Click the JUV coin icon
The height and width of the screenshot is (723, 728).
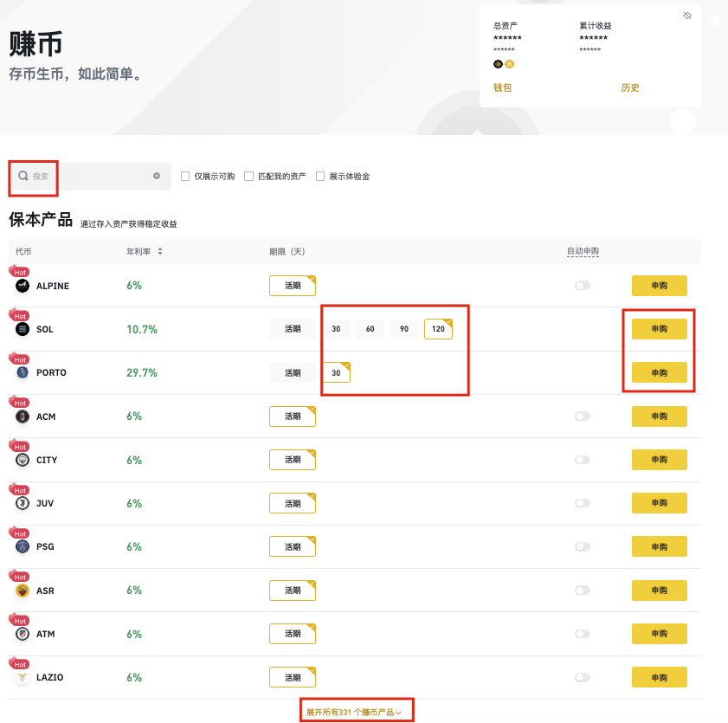coord(23,503)
